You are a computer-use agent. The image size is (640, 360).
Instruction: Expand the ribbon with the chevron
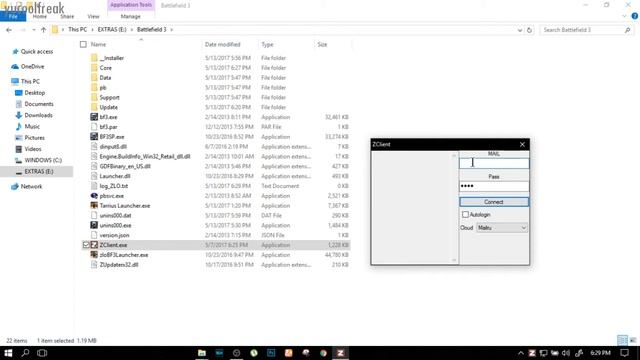point(624,16)
